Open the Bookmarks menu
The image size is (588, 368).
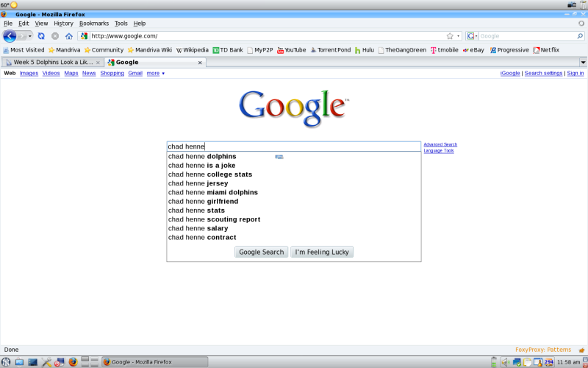(x=94, y=24)
